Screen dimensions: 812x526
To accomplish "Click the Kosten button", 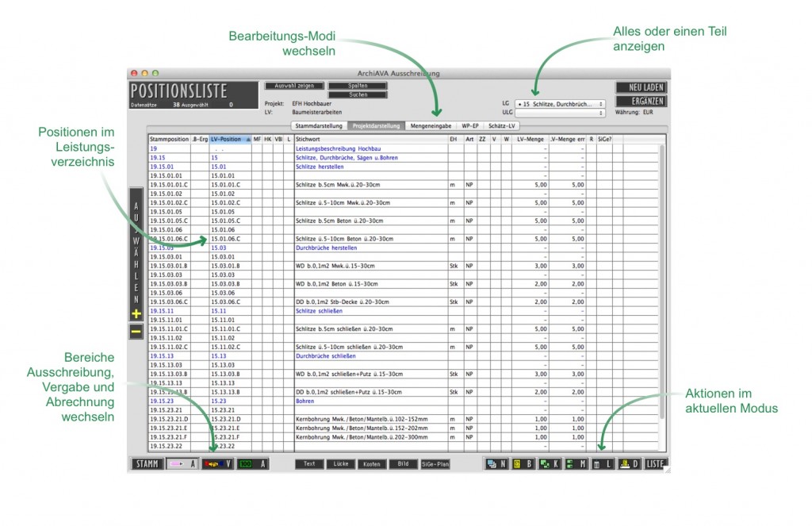I will click(x=372, y=464).
